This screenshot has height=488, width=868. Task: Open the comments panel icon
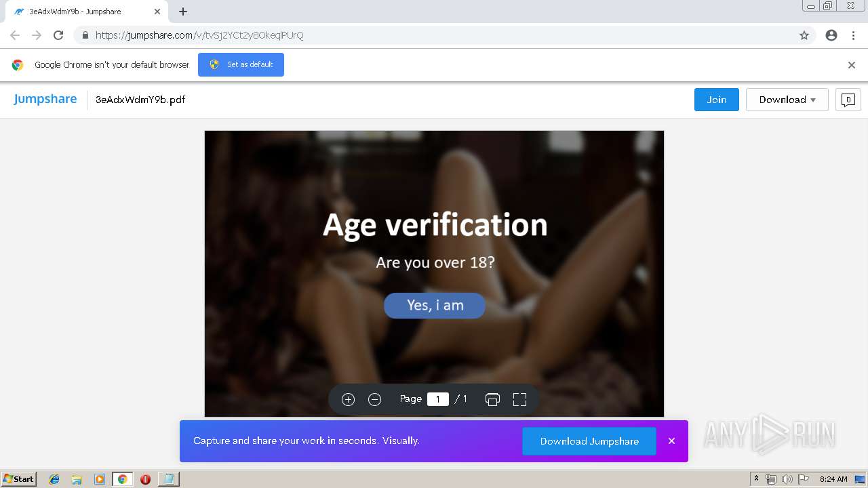click(848, 100)
